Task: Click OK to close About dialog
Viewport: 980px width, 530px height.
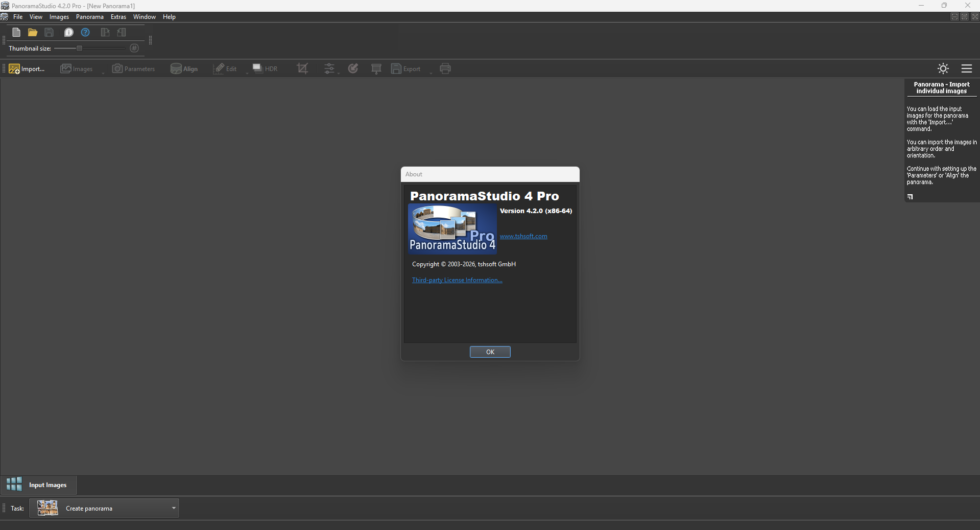Action: pyautogui.click(x=490, y=352)
